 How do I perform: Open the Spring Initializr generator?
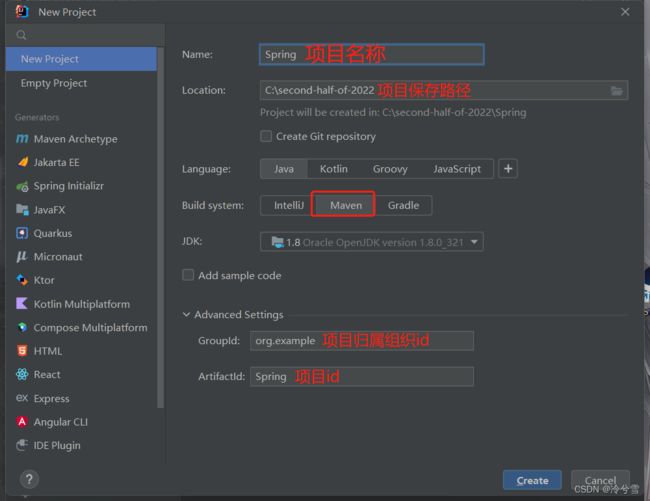[x=68, y=186]
